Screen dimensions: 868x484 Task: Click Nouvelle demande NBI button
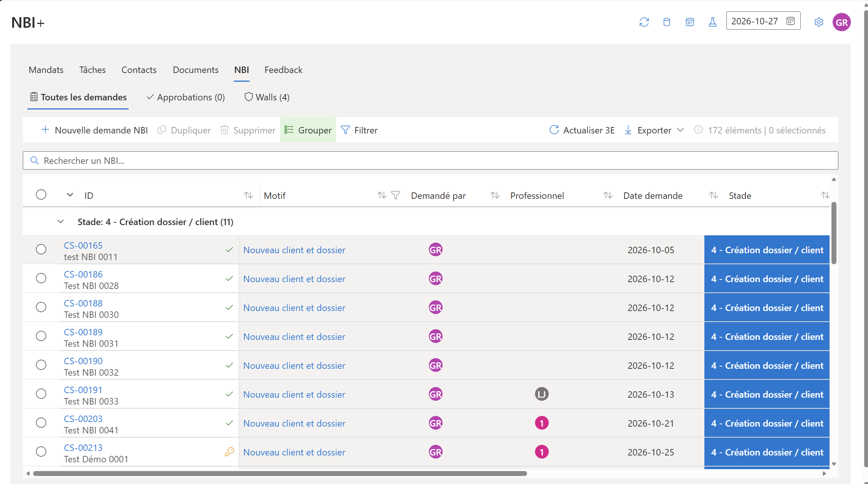[x=94, y=130]
